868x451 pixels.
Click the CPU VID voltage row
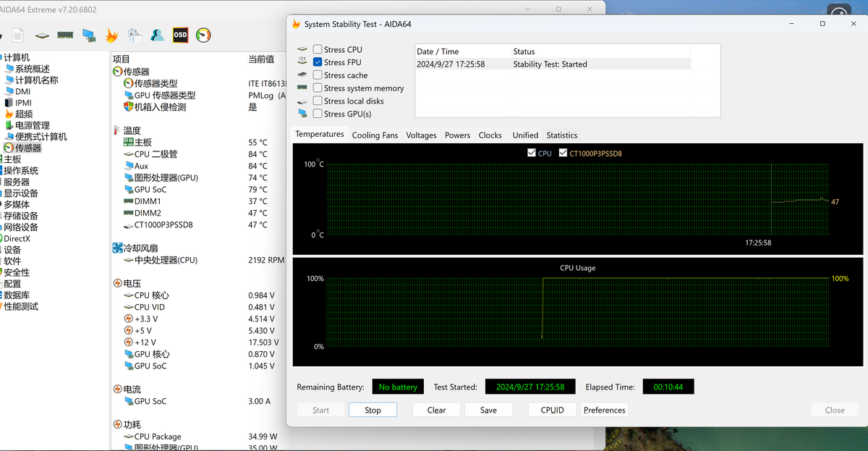pos(199,307)
